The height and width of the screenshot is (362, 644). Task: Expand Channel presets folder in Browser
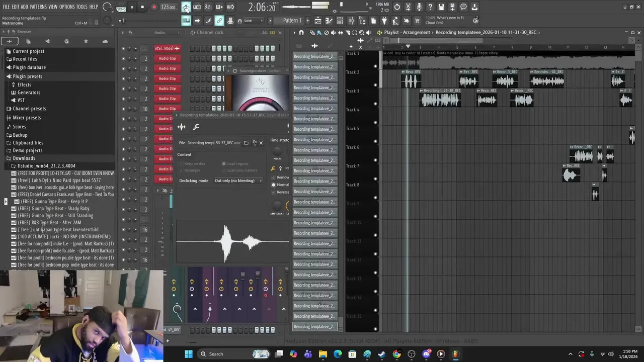(x=29, y=109)
